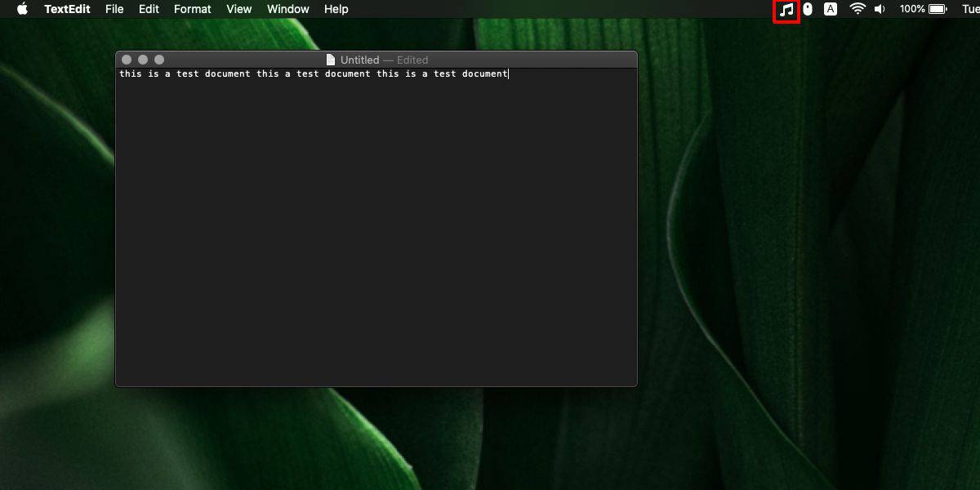This screenshot has height=490, width=980.
Task: Open the Format menu
Action: point(193,9)
